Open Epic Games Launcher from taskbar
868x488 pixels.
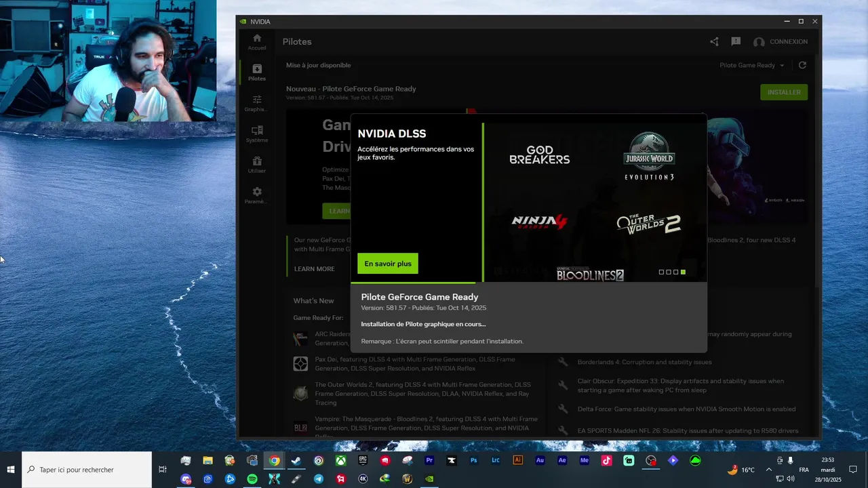(363, 461)
